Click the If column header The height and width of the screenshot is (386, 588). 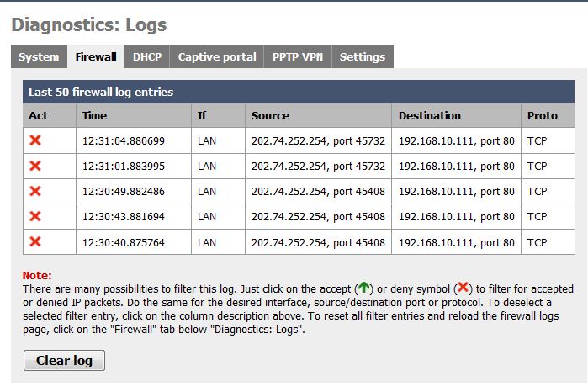pos(202,115)
